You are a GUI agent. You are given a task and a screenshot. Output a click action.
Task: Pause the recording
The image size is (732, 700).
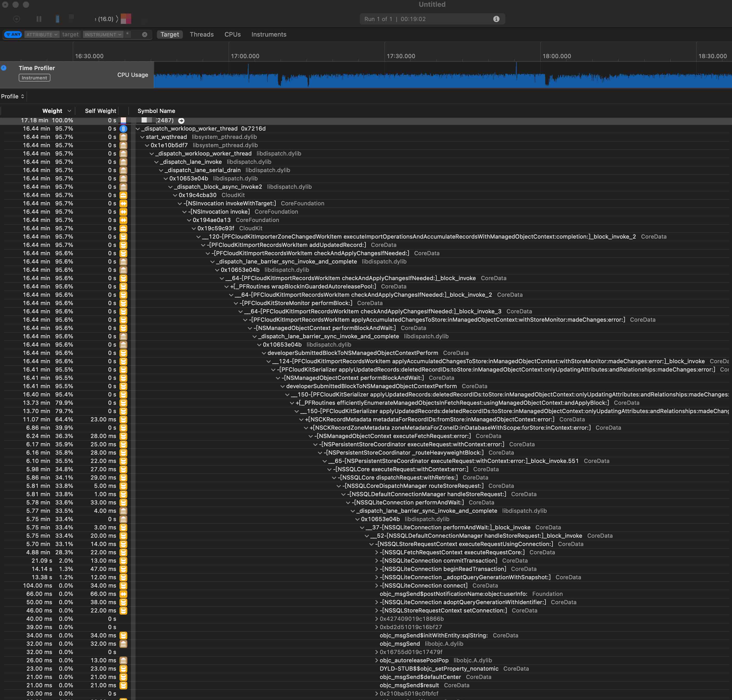39,19
